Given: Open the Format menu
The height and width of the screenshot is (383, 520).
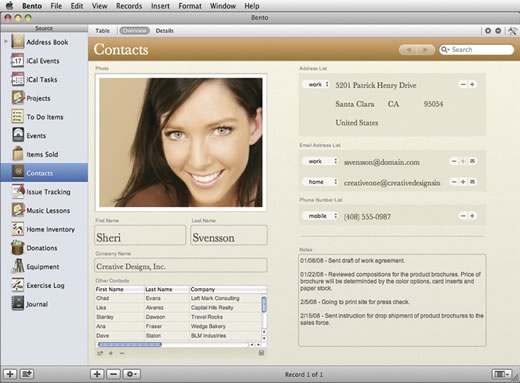Looking at the screenshot, I should 190,6.
